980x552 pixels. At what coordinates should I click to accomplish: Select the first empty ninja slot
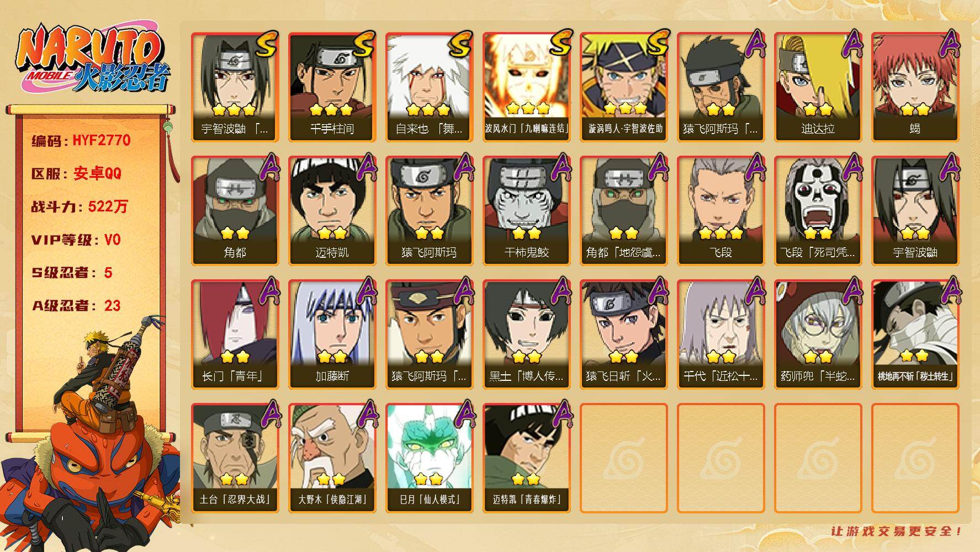point(623,458)
